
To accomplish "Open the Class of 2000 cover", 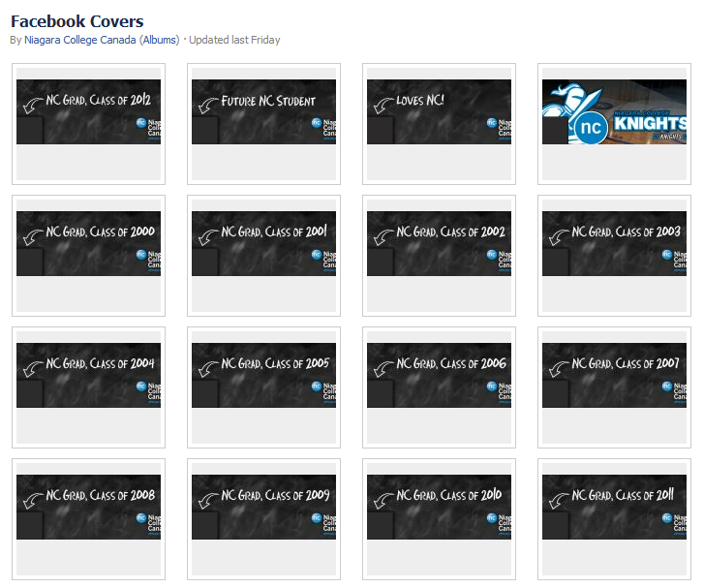I will coord(88,256).
